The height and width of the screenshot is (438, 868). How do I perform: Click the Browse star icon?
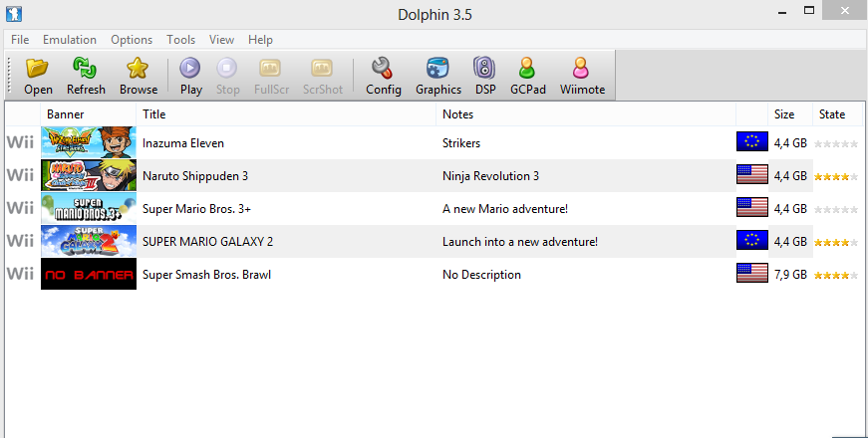point(138,69)
